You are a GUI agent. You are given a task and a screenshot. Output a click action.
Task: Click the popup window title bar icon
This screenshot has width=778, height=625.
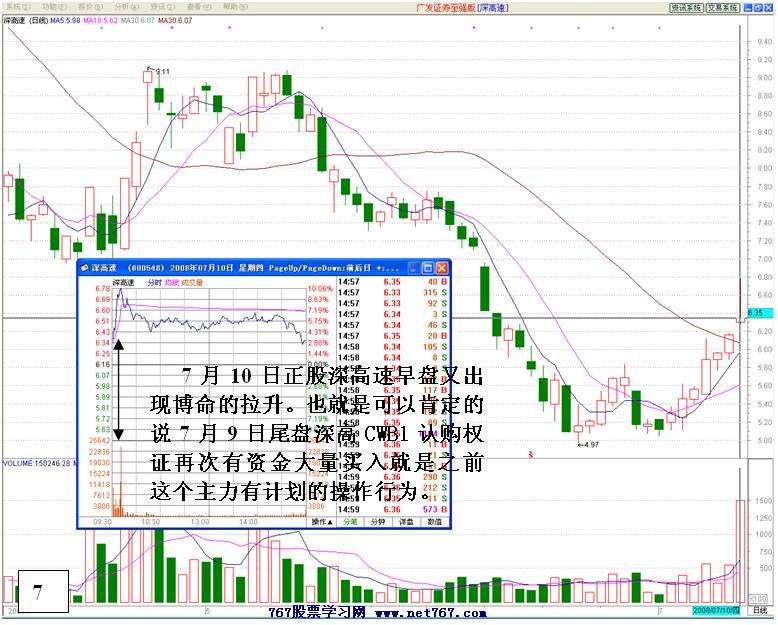point(85,268)
